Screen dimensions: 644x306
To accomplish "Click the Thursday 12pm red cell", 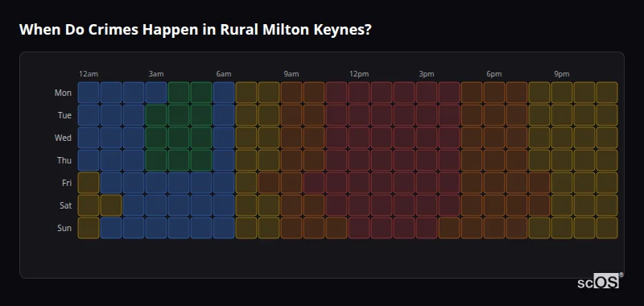I will pyautogui.click(x=359, y=160).
